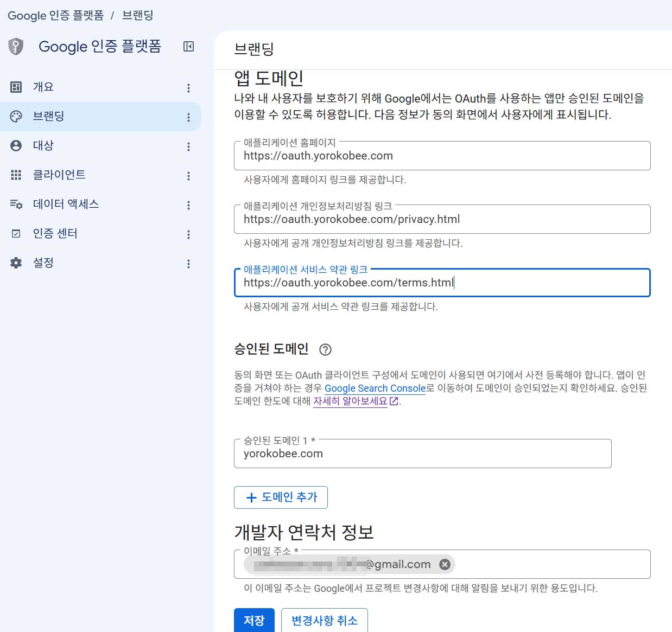Click the 변경사항 취소 button
The image size is (672, 632).
click(325, 620)
